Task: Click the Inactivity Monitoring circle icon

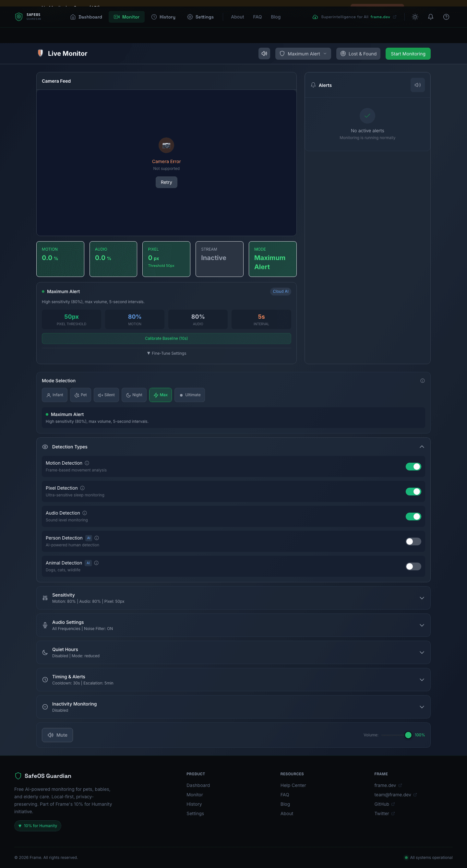Action: pyautogui.click(x=45, y=707)
